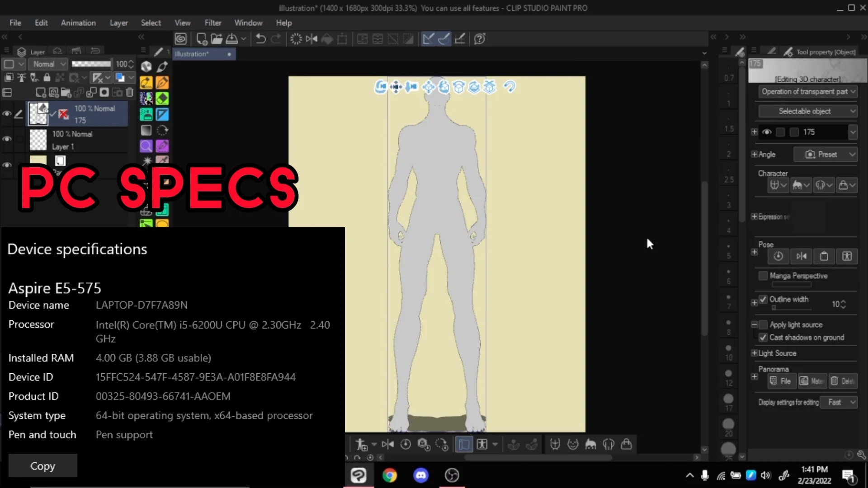Open the Display settings for editing Fast dropdown
Screen dimensions: 868x488
tap(839, 402)
